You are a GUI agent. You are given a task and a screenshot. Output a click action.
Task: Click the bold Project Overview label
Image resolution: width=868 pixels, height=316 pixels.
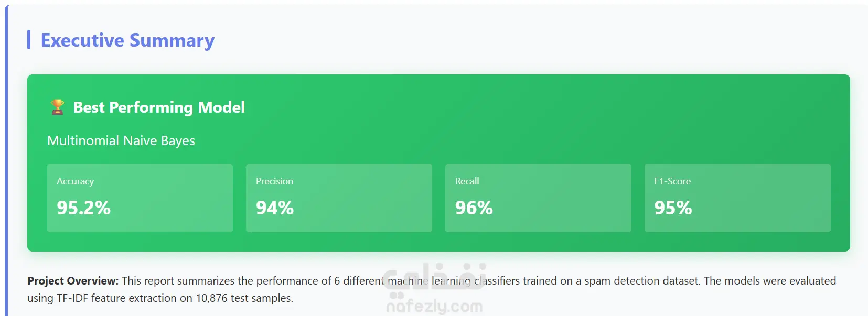tap(73, 281)
